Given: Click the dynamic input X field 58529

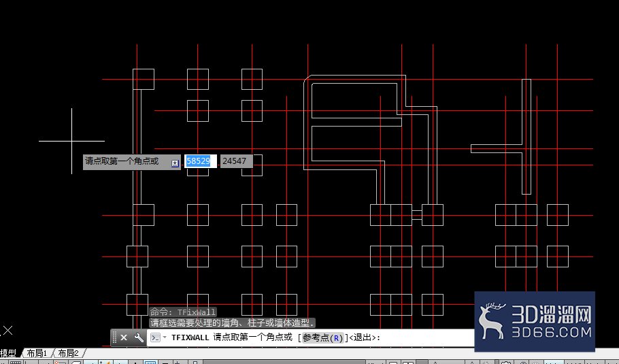Looking at the screenshot, I should click(x=201, y=161).
